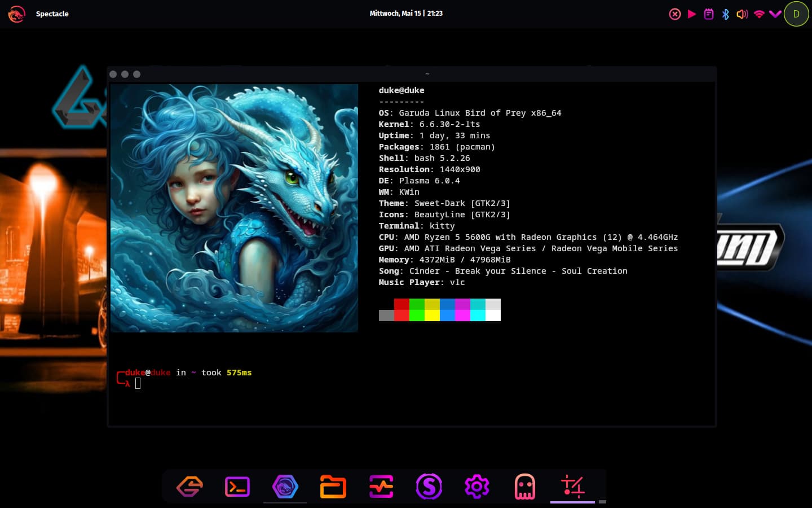Click the pink play triangle tray icon

[x=692, y=14]
